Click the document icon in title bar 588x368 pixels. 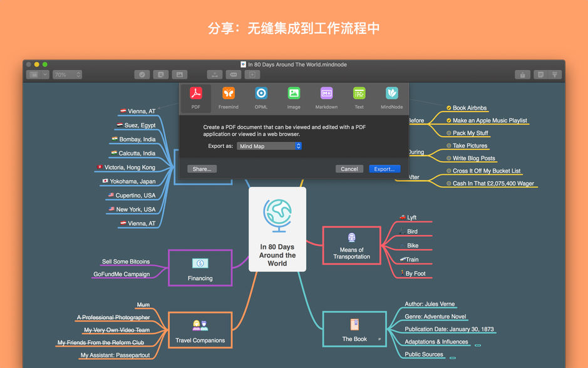[243, 65]
